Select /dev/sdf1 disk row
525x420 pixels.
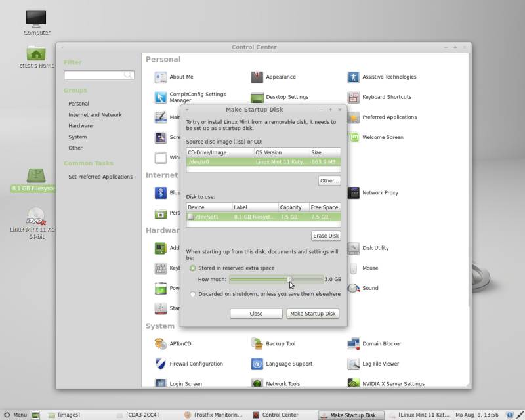pyautogui.click(x=264, y=217)
